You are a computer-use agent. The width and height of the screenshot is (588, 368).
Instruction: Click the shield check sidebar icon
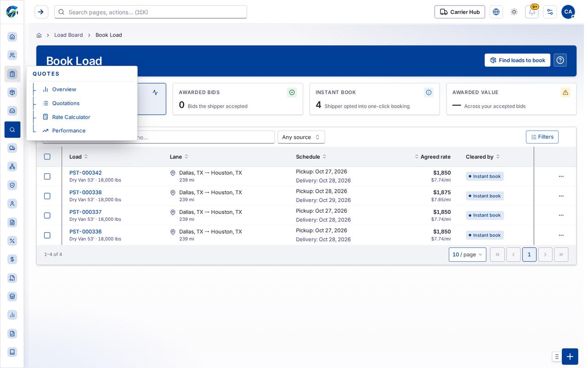[x=12, y=185]
